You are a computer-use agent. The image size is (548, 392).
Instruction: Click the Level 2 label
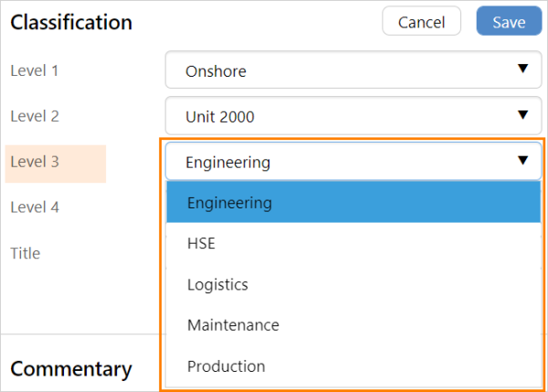click(35, 116)
